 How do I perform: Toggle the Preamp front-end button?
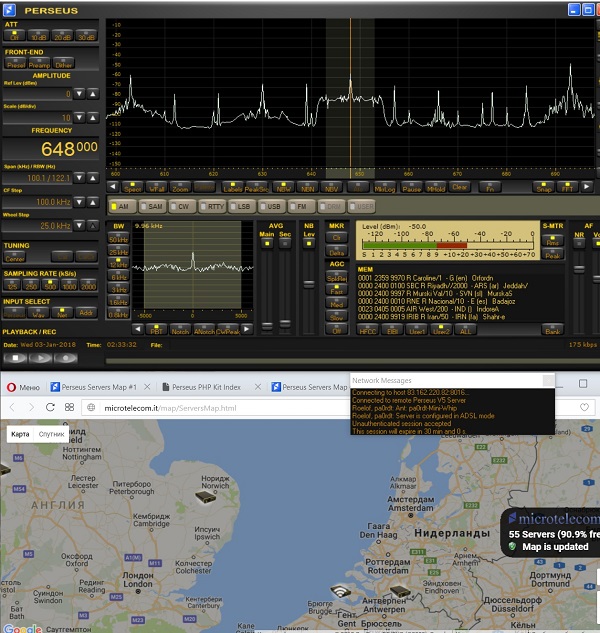(x=39, y=63)
